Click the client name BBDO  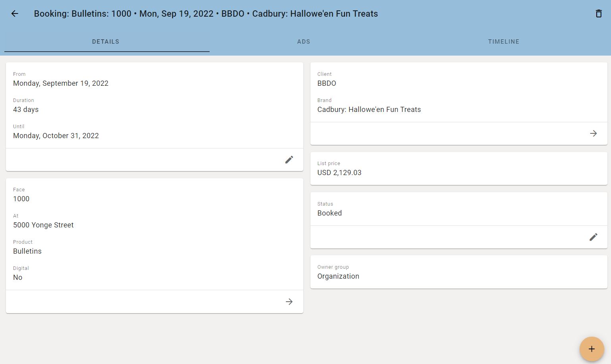327,83
